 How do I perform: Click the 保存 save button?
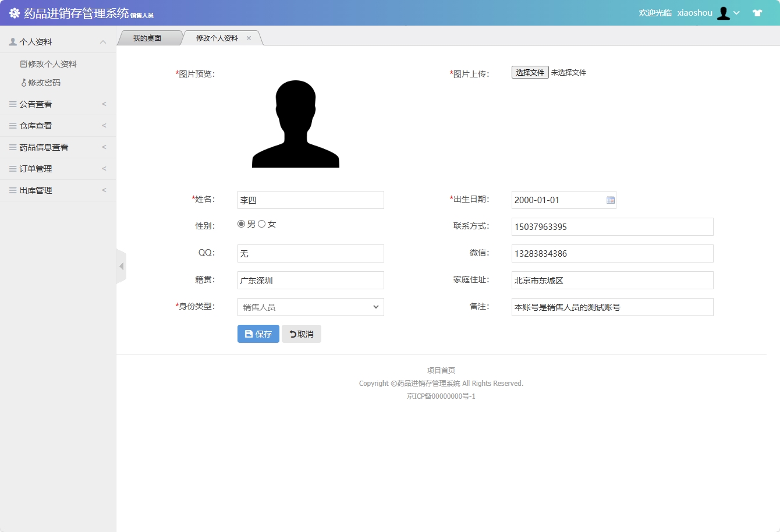(x=258, y=334)
